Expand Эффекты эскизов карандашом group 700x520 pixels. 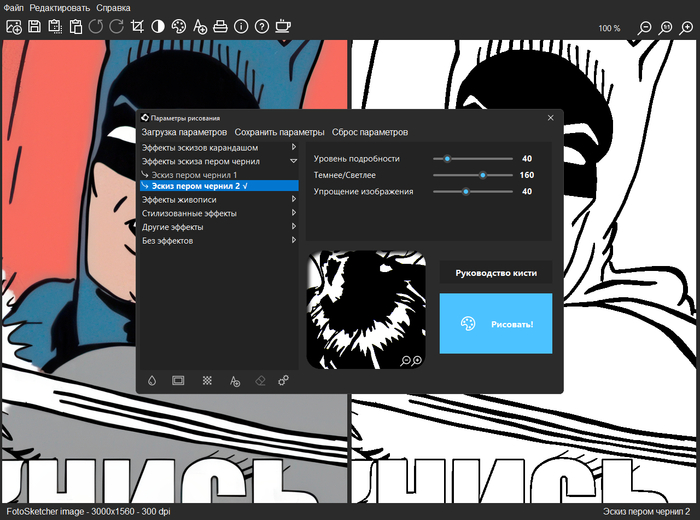click(293, 147)
